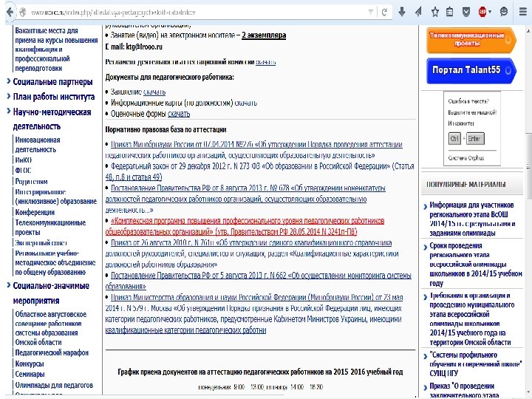Click the paper-plane send icon in toolbar
The width and height of the screenshot is (532, 399).
418,13
